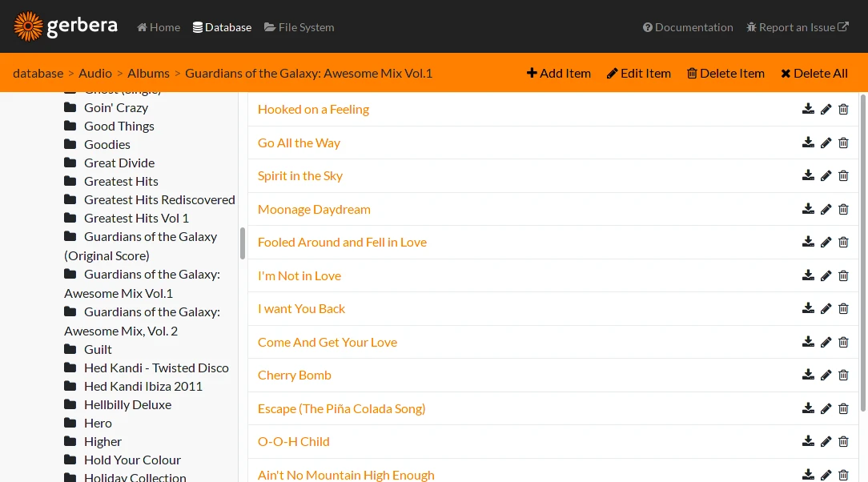Delete I'm Not in Love
The height and width of the screenshot is (482, 868).
pyautogui.click(x=843, y=275)
